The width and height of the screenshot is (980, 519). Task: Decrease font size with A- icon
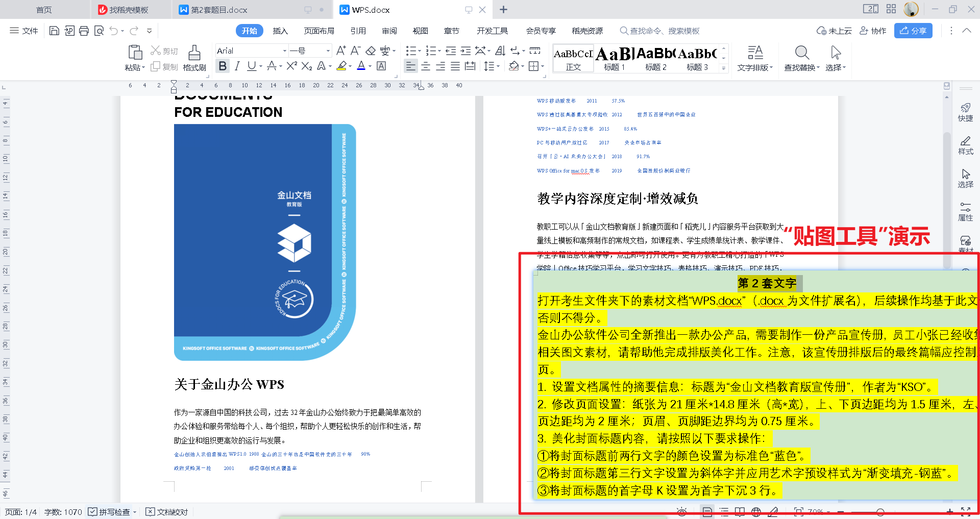click(355, 51)
